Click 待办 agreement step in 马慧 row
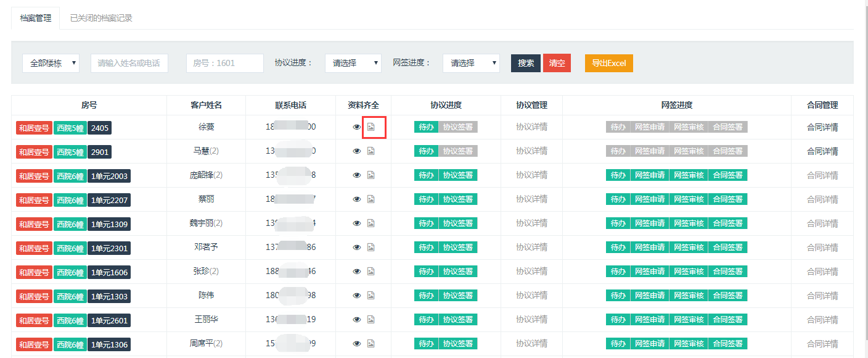Image resolution: width=868 pixels, height=358 pixels. [426, 151]
